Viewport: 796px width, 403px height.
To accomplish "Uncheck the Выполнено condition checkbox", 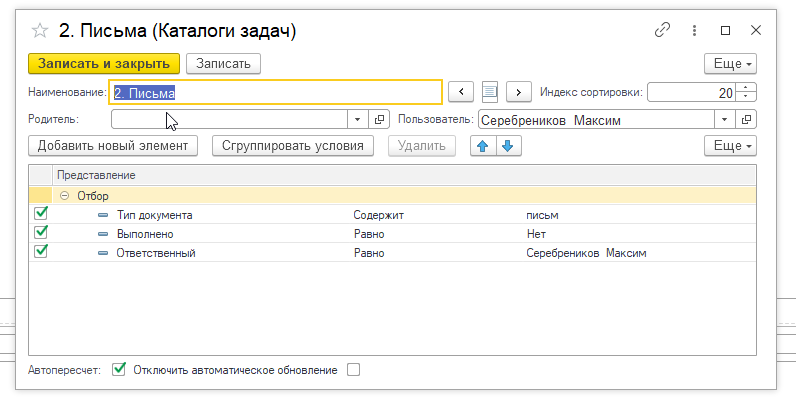I will coord(41,233).
